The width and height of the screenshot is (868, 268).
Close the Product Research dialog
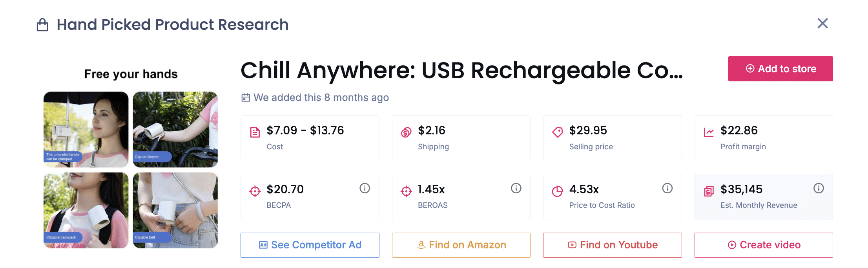click(x=822, y=24)
